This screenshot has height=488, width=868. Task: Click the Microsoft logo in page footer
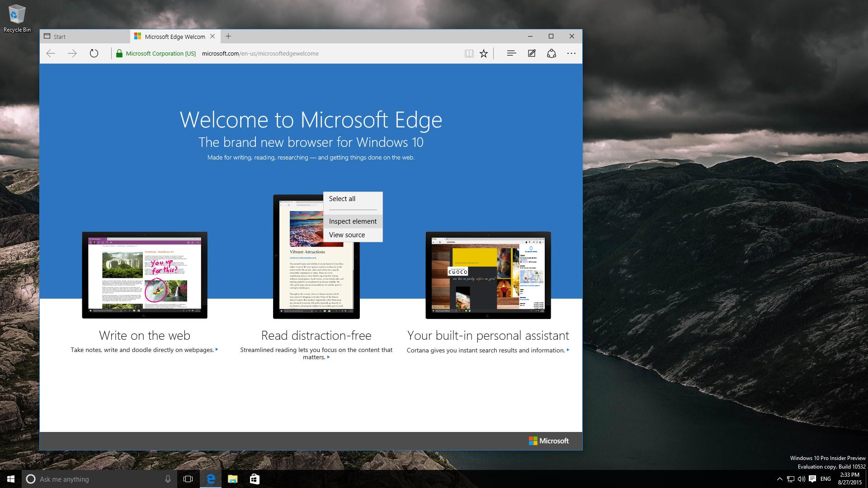coord(549,441)
